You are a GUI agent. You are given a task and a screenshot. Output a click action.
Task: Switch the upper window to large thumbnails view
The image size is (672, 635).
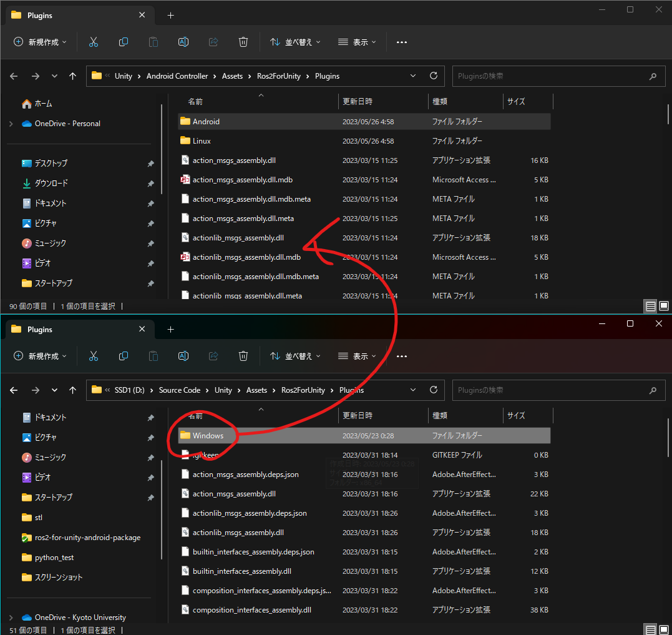(664, 306)
